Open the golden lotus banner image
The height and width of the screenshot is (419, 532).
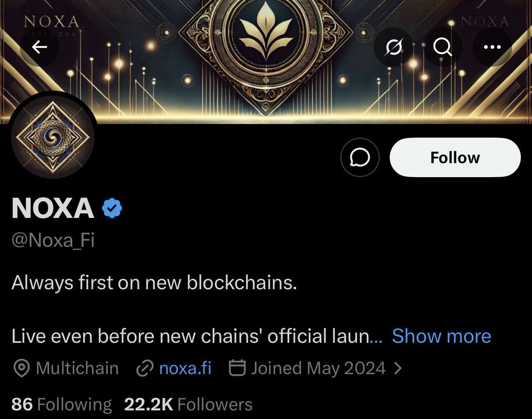pyautogui.click(x=266, y=62)
